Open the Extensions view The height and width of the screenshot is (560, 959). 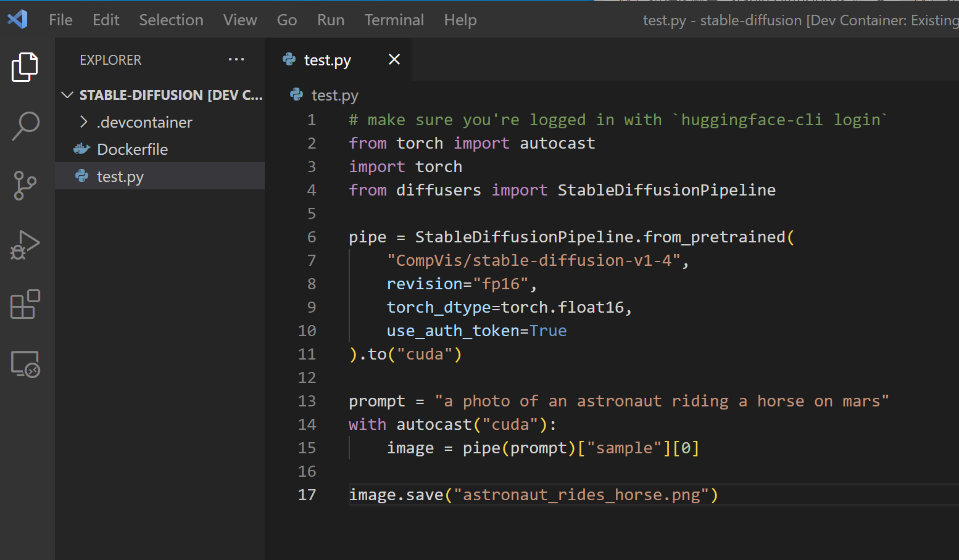point(25,305)
